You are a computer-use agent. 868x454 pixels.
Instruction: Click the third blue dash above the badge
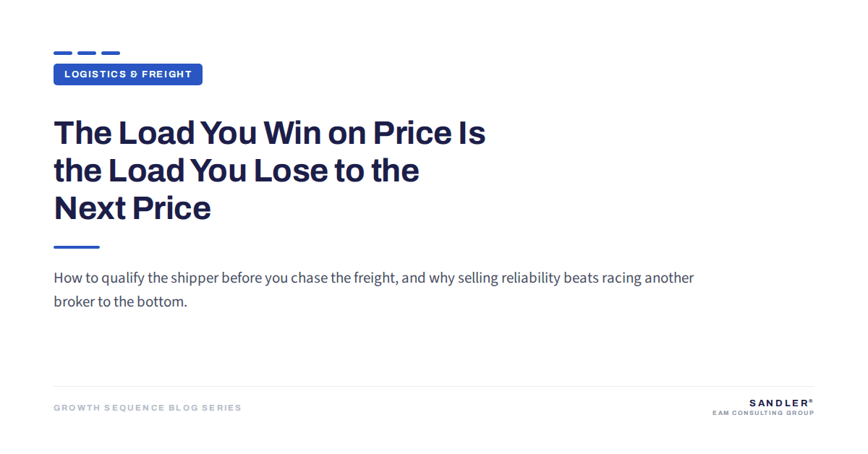111,53
